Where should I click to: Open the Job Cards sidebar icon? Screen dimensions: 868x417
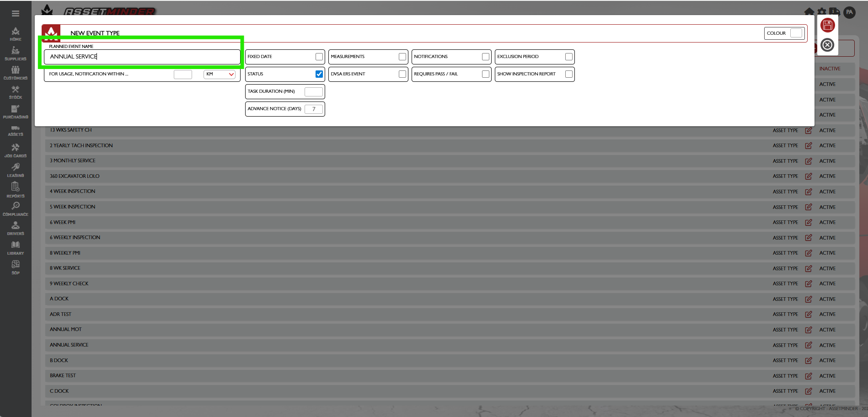click(16, 150)
